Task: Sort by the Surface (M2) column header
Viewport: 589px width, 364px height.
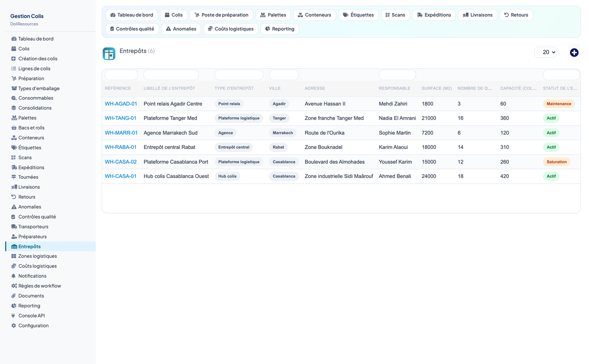Action: pyautogui.click(x=437, y=88)
